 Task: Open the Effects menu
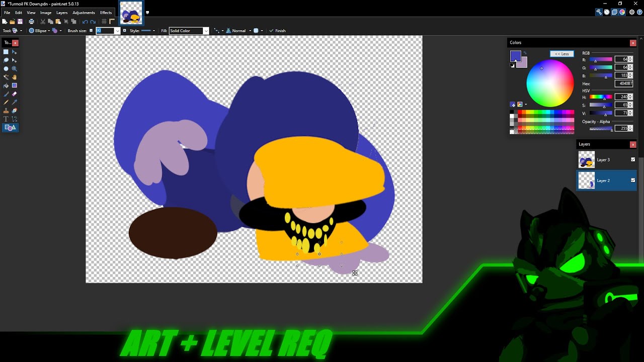(x=106, y=13)
